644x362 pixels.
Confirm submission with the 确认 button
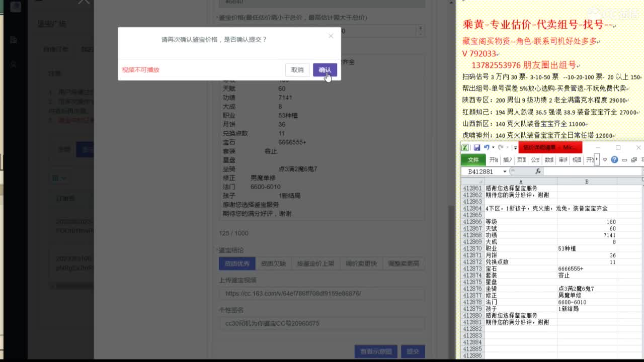[325, 70]
